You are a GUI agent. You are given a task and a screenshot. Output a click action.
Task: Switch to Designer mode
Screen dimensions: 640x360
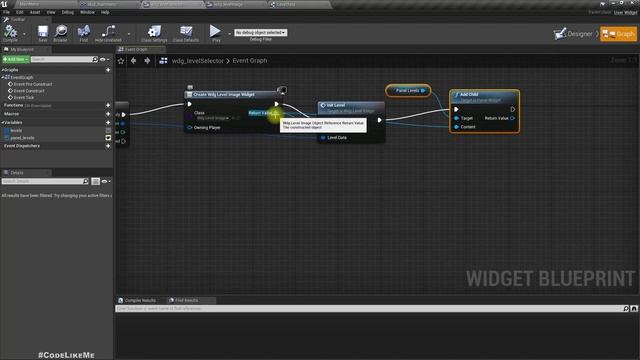573,33
